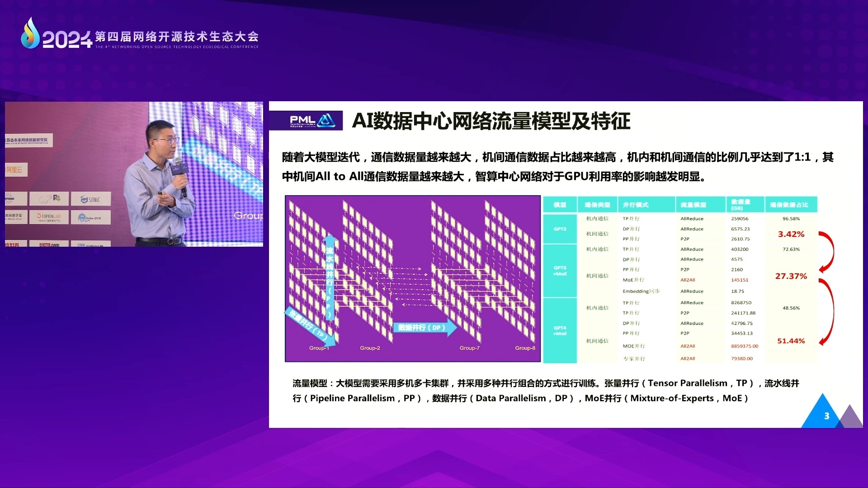Click the SONiC logo behind the speaker
This screenshot has width=868, height=488.
(x=91, y=199)
